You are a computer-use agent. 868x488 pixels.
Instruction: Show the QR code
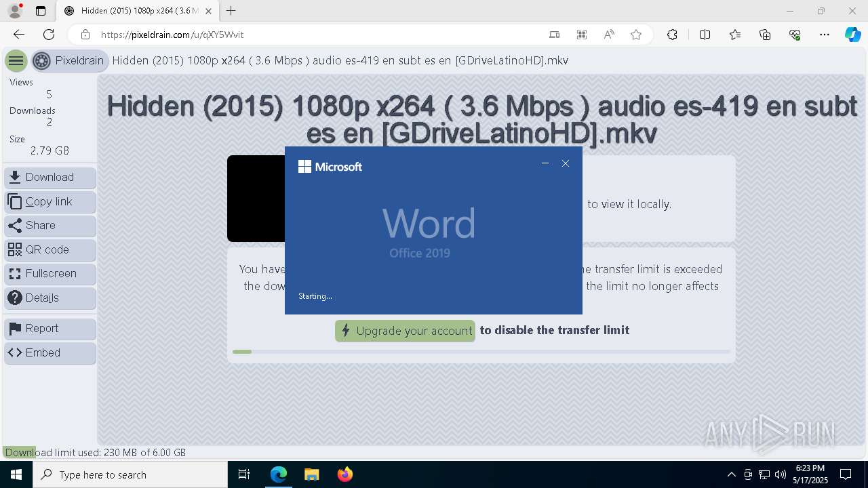point(50,250)
